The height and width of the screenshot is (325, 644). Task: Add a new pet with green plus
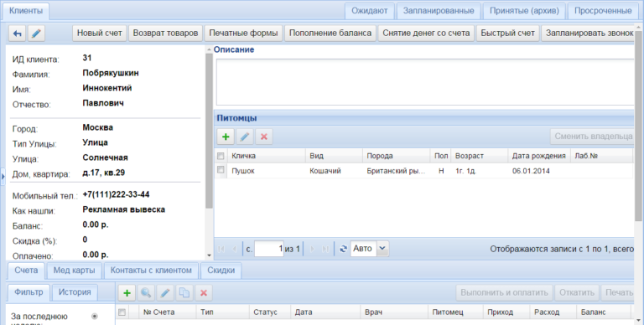(226, 137)
